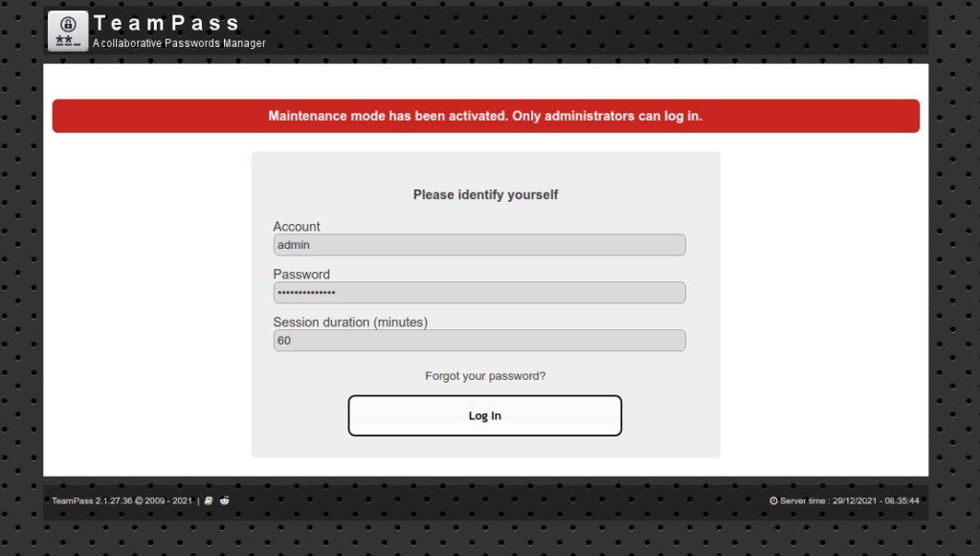
Task: Open the Forgot your password link
Action: pos(485,376)
